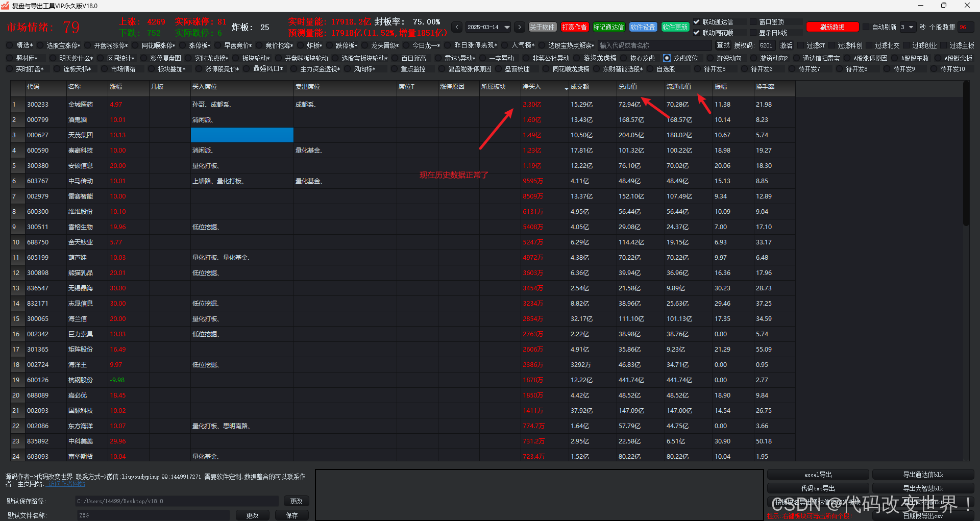Check the 过滤ST filter
980x521 pixels.
coord(801,45)
